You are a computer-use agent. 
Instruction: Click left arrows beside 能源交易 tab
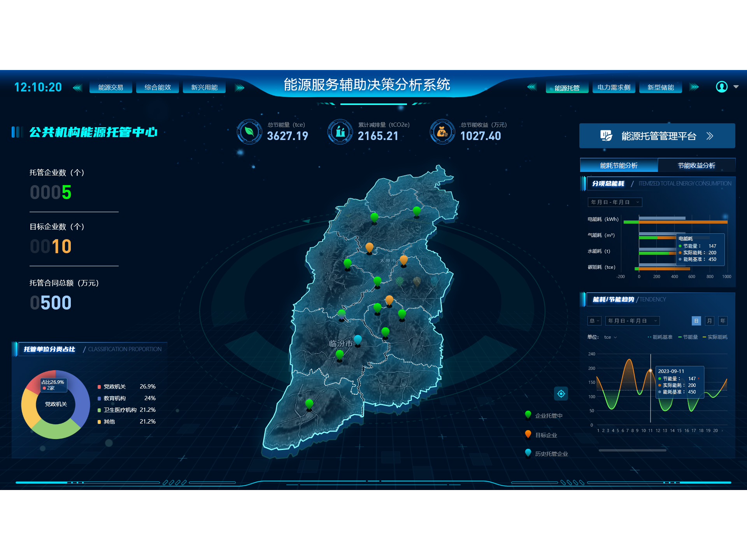pyautogui.click(x=77, y=87)
